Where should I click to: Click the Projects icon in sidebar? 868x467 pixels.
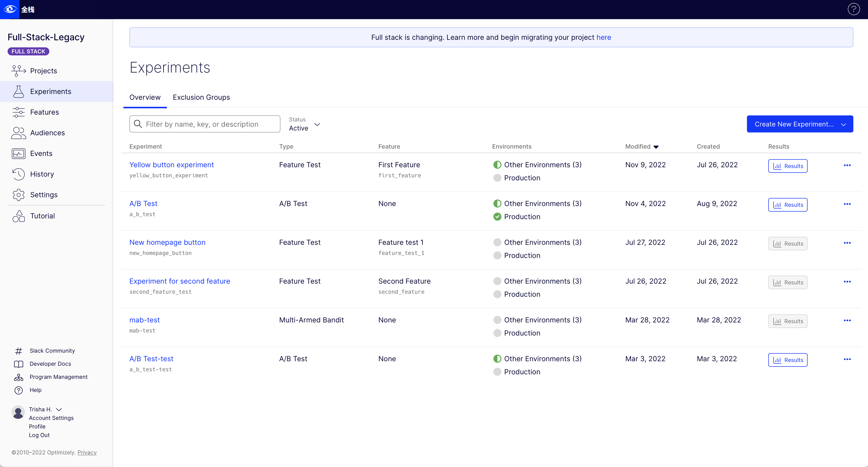click(x=18, y=70)
